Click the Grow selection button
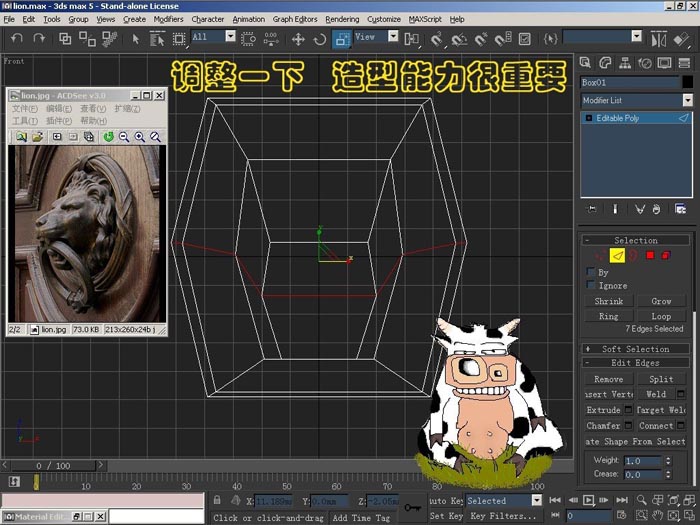 coord(661,301)
